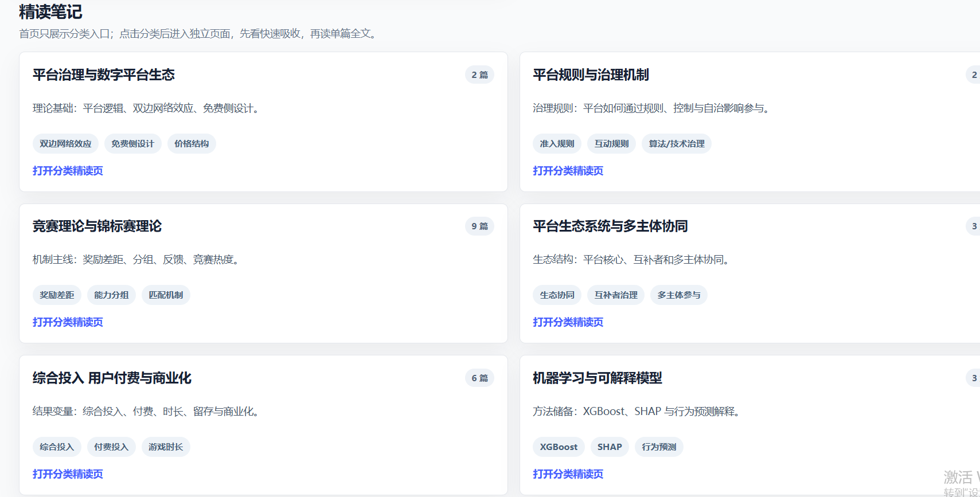Click the 平台生态系统与多主体协同 card title

click(x=610, y=226)
